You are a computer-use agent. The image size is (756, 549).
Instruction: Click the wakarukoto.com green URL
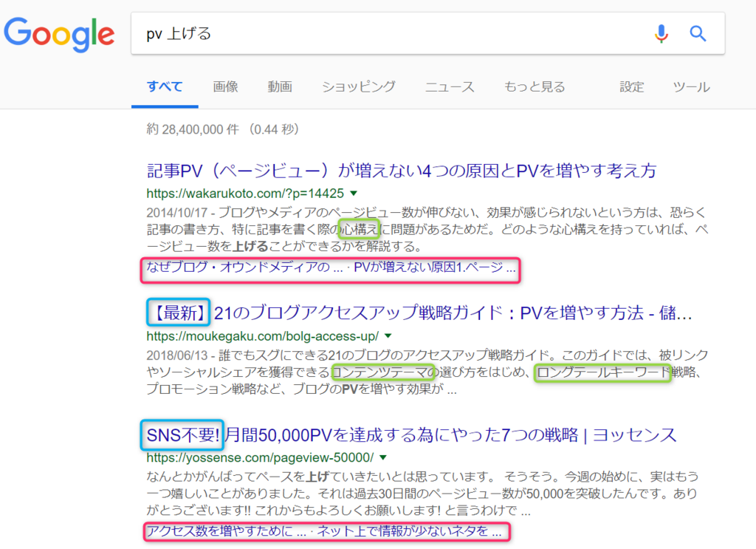click(245, 194)
